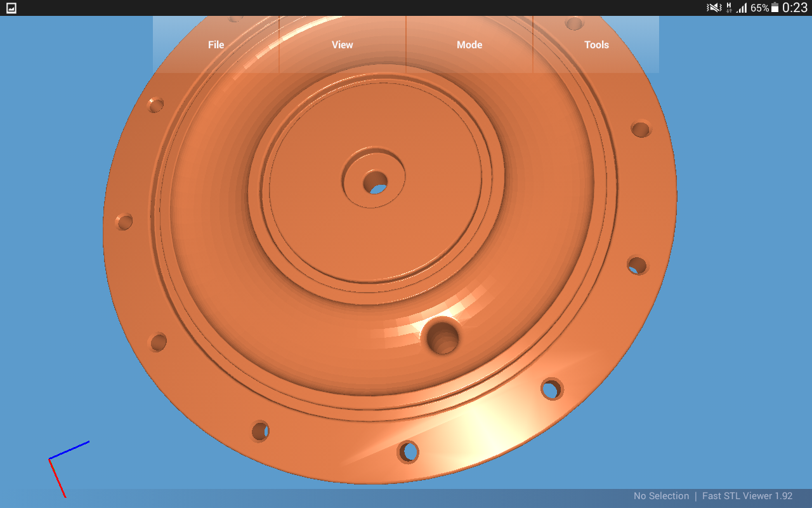Open the Mode menu

point(469,45)
